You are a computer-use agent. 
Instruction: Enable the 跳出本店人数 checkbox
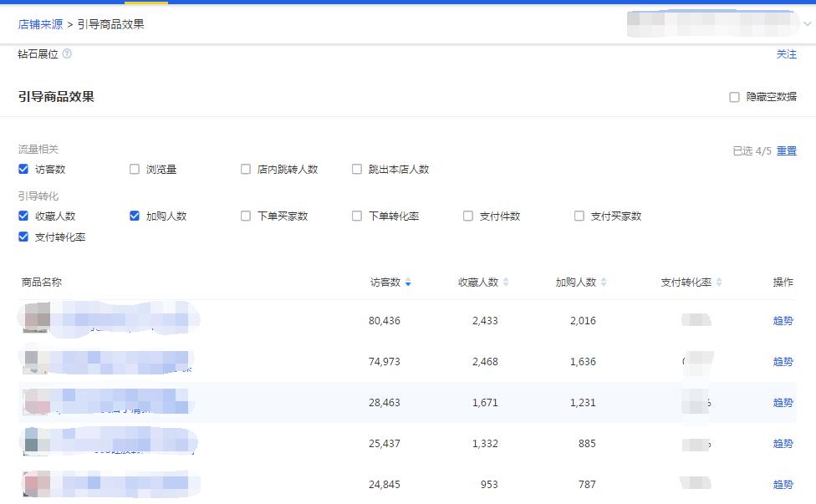(357, 169)
